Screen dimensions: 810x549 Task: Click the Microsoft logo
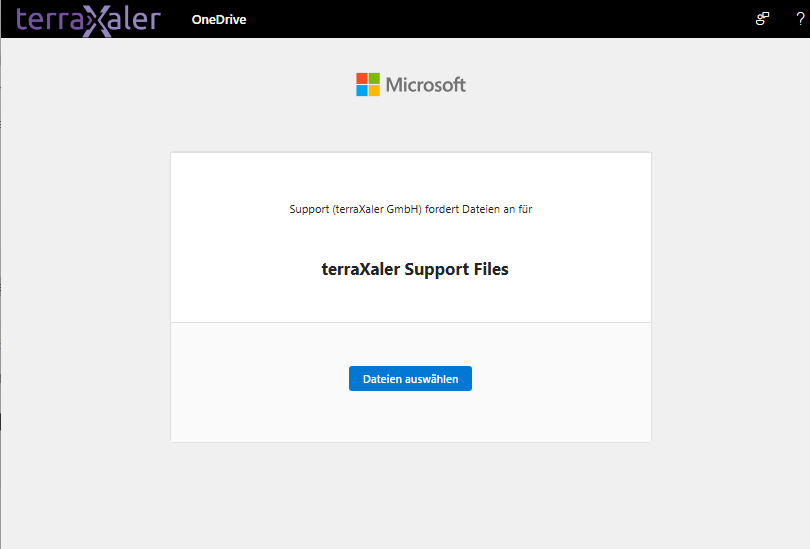pyautogui.click(x=411, y=85)
